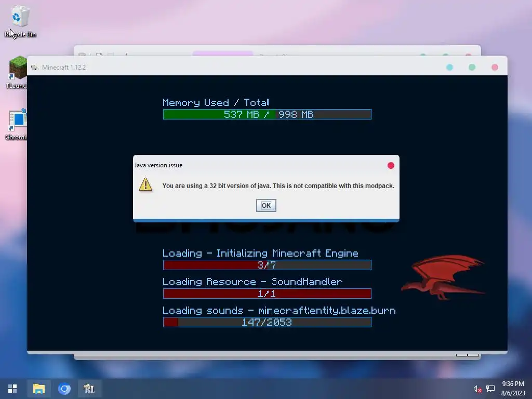532x399 pixels.
Task: Click the loading sounds 147/2053 progress bar
Action: tap(267, 322)
